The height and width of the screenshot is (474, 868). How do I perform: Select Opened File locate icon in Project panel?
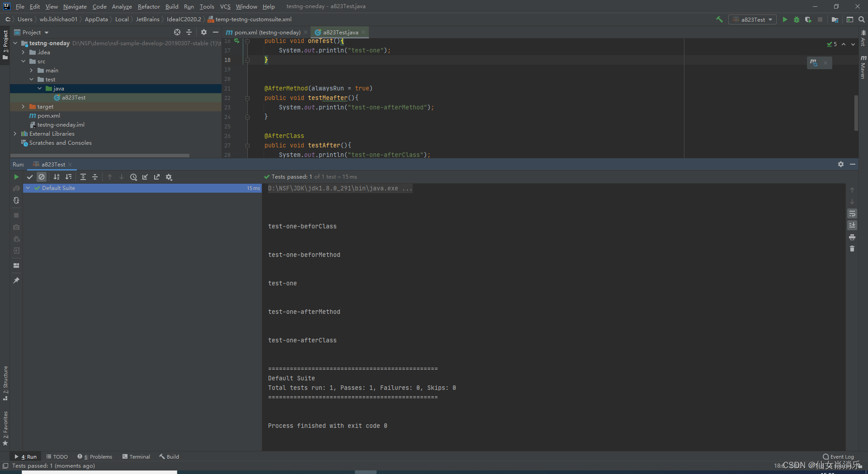177,32
